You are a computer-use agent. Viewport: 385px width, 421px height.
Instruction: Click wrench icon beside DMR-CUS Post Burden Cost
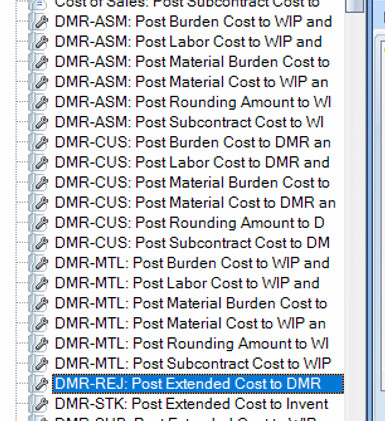[39, 143]
